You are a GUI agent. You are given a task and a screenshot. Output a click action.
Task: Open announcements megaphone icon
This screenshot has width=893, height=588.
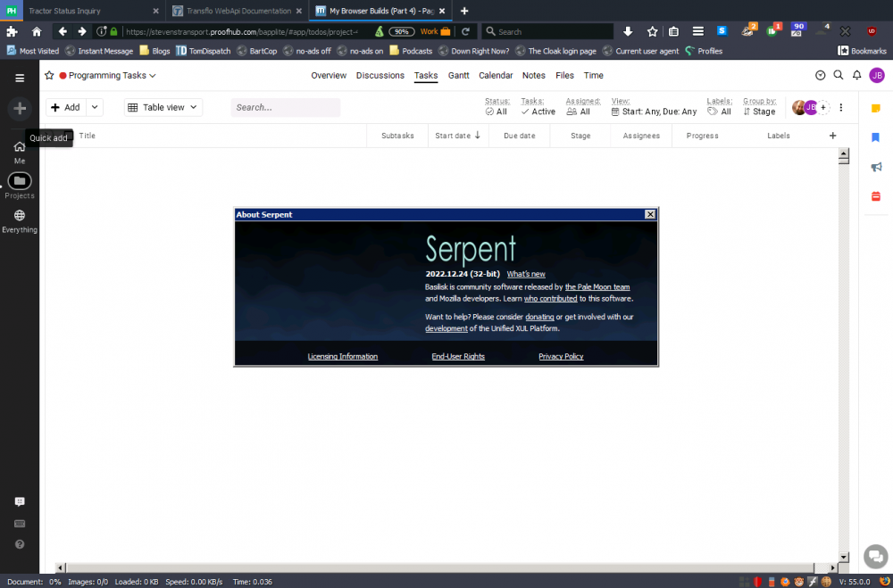tap(876, 167)
